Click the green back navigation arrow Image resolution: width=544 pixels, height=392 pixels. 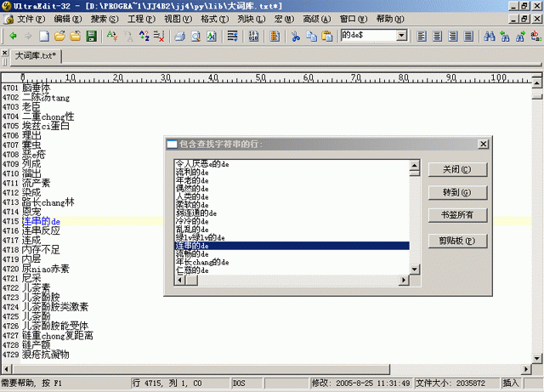[x=14, y=36]
